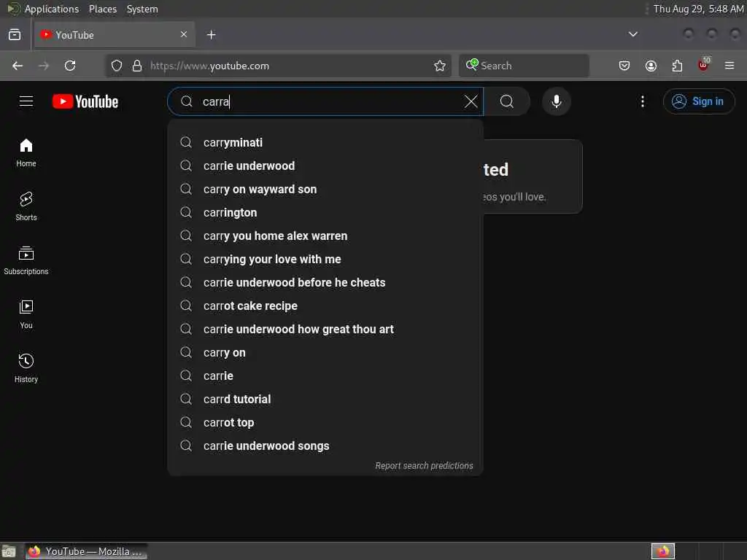The height and width of the screenshot is (560, 747).
Task: Reload the page with refresh icon
Action: point(70,66)
